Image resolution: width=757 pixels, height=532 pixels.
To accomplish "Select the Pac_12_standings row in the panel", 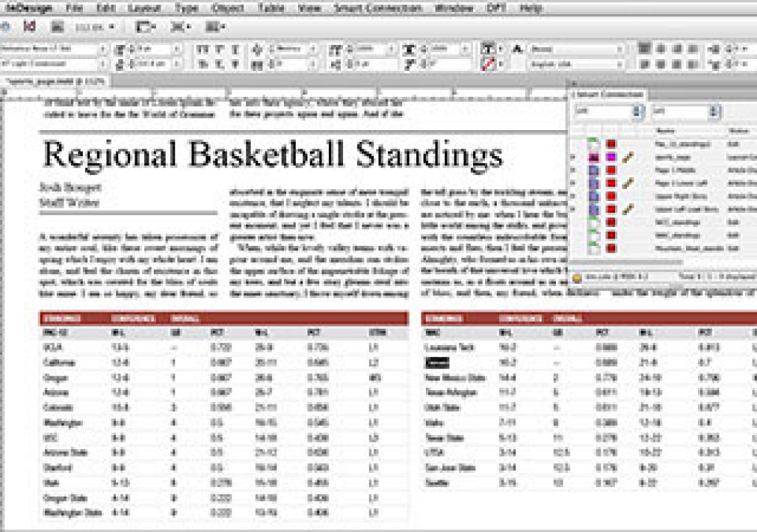I will [663, 144].
